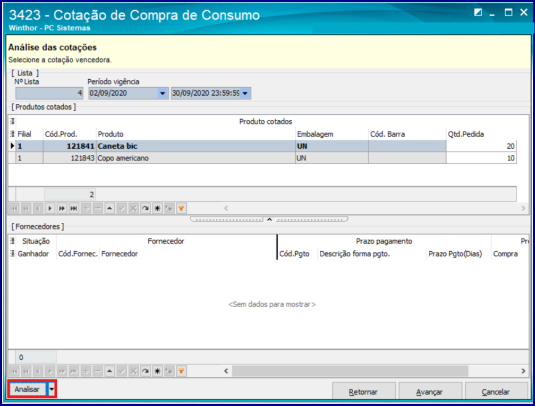Jump to next page in Produtos cotados navigator
The height and width of the screenshot is (406, 535).
tap(62, 208)
